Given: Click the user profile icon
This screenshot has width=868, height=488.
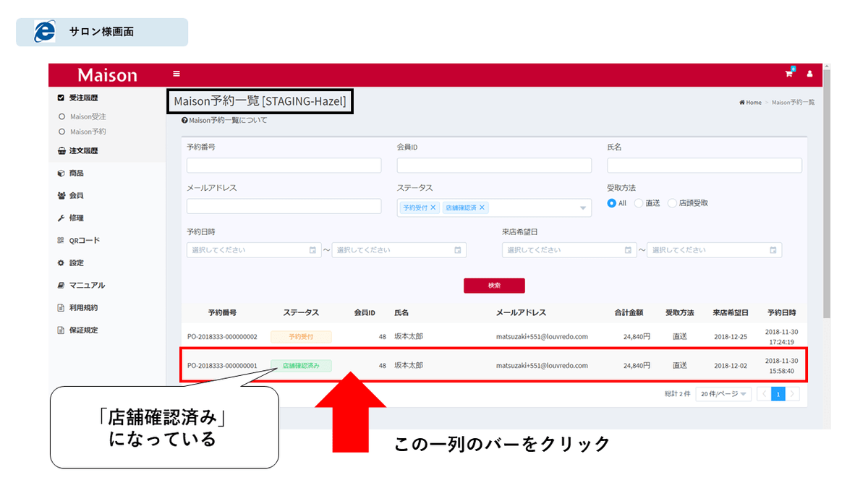Looking at the screenshot, I should 809,74.
